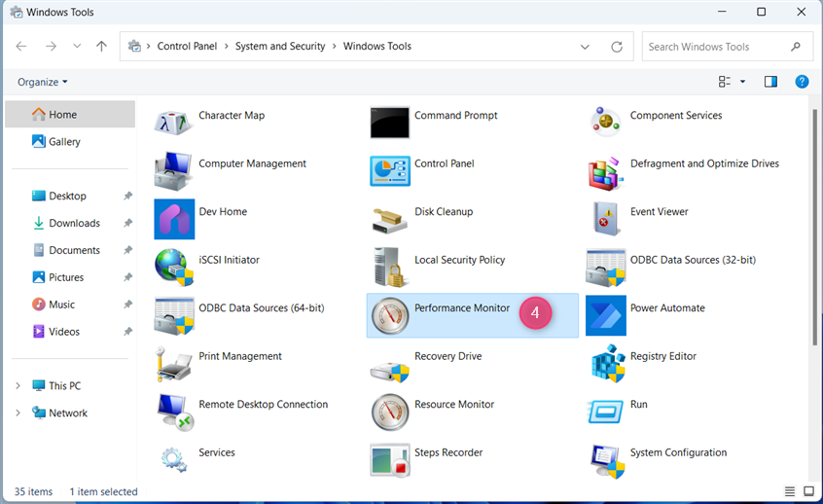823x504 pixels.
Task: Toggle the preview pane button
Action: [x=770, y=82]
